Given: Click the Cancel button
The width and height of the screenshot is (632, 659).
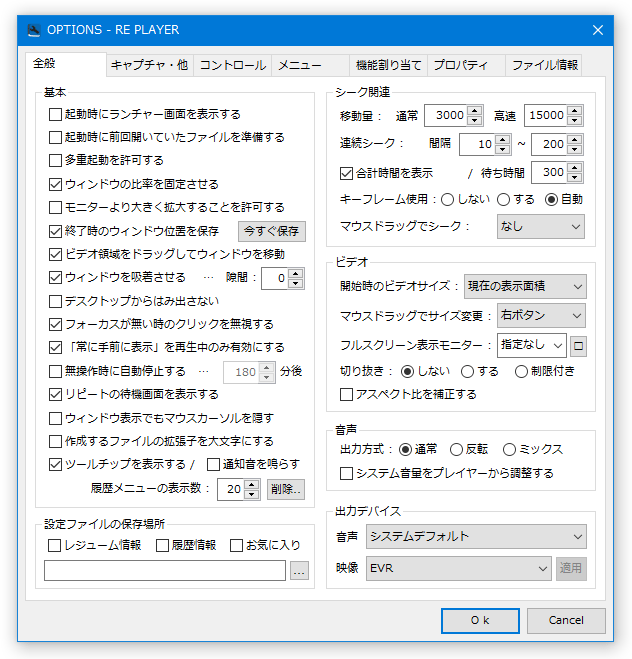Looking at the screenshot, I should point(566,620).
